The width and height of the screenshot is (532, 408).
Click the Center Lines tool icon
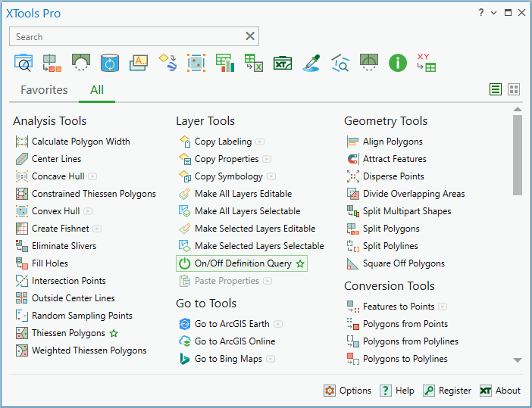[x=22, y=159]
